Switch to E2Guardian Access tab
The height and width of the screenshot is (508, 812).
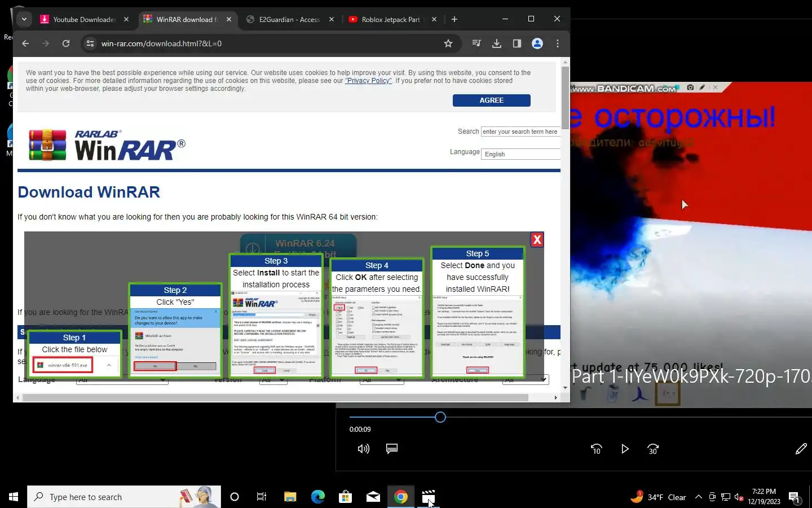click(289, 19)
